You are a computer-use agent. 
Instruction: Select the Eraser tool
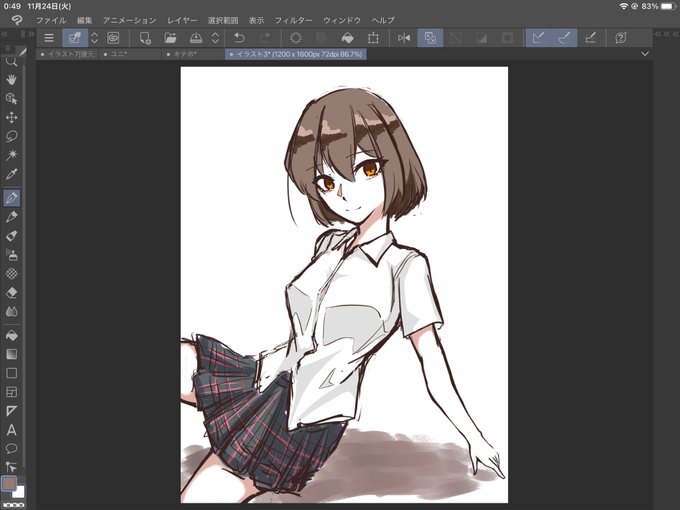[x=11, y=293]
